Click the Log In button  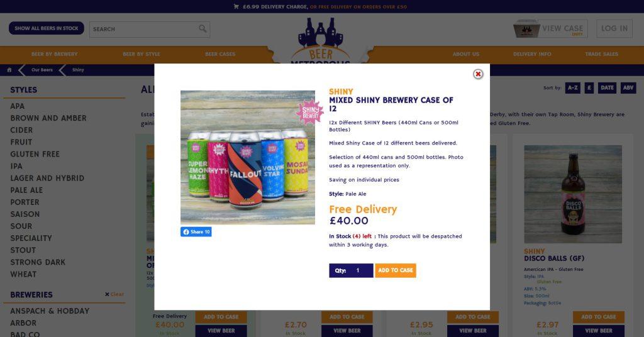coord(614,29)
